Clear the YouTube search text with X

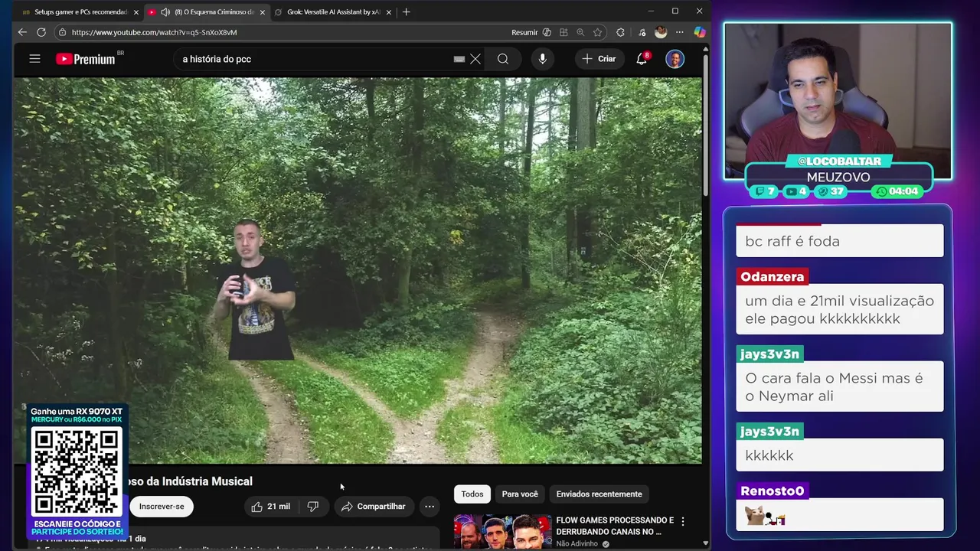pos(475,59)
